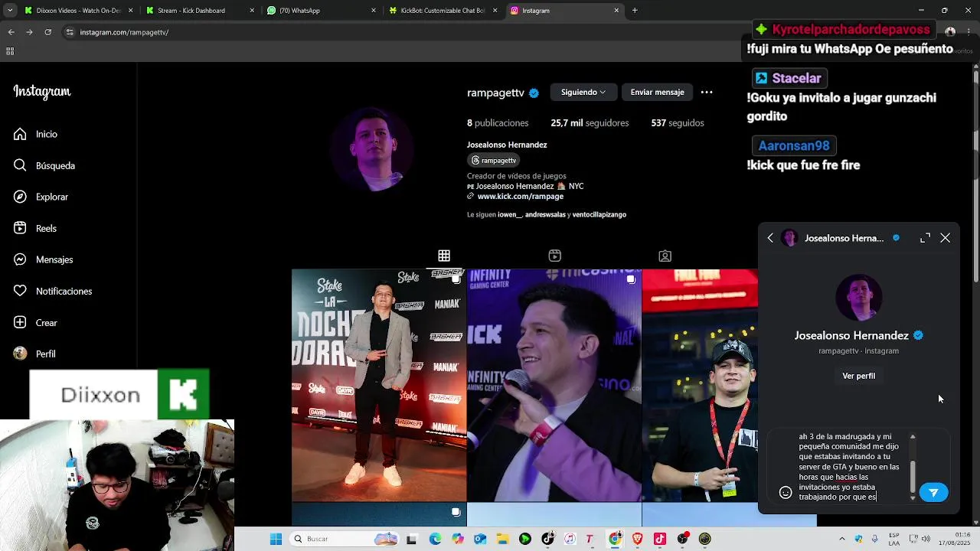Select the tagged photos tab
Viewport: 980px width, 551px height.
click(665, 256)
